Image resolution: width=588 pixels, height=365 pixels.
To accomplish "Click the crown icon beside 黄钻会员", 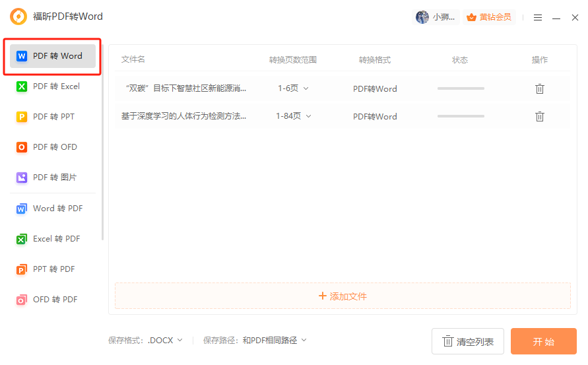I will [471, 17].
